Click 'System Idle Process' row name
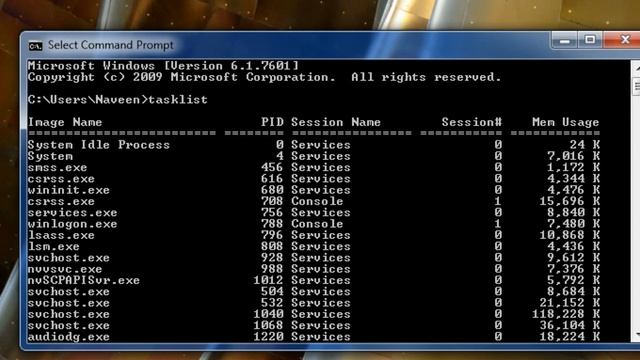 point(99,145)
